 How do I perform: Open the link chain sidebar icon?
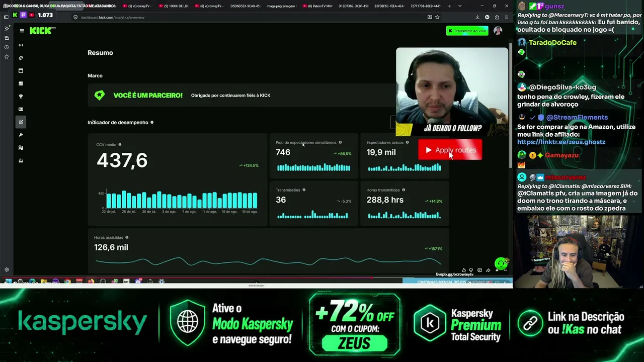[21, 58]
